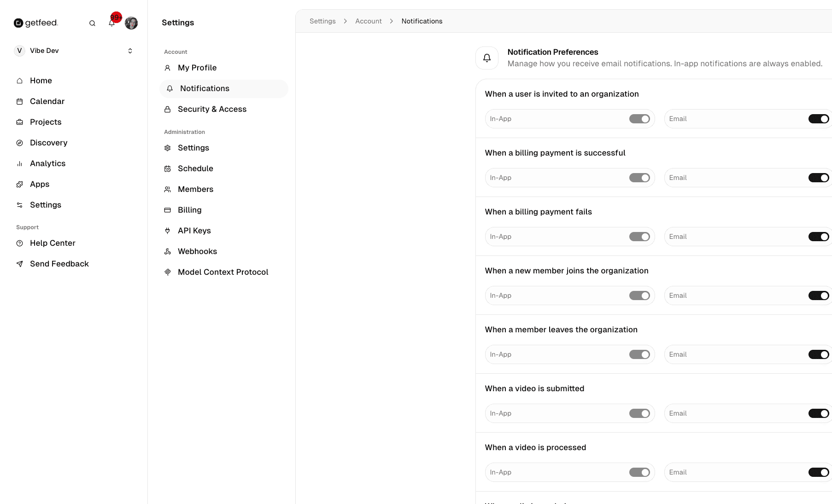Click the Webhooks icon in settings nav
832x504 pixels.
(x=168, y=251)
